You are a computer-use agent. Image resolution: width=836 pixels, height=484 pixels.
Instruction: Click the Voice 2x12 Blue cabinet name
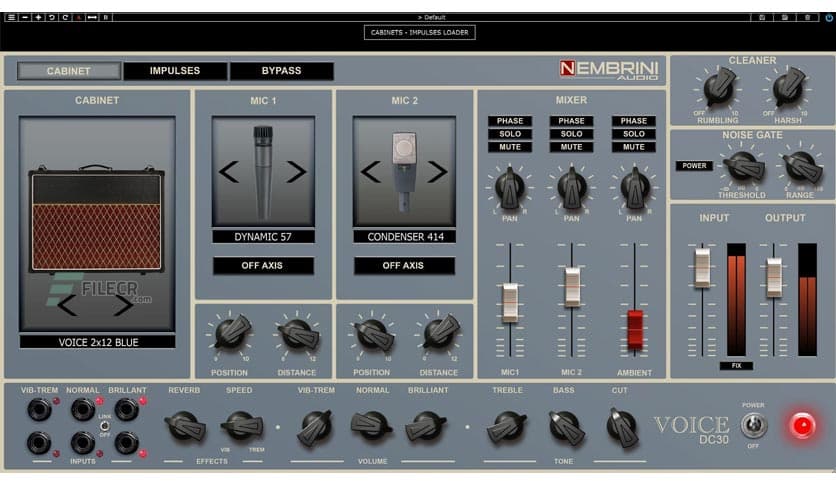[98, 342]
